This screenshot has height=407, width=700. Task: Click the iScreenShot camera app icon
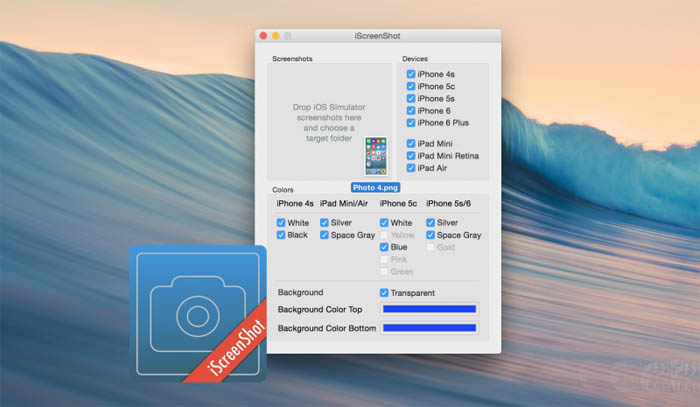[198, 313]
